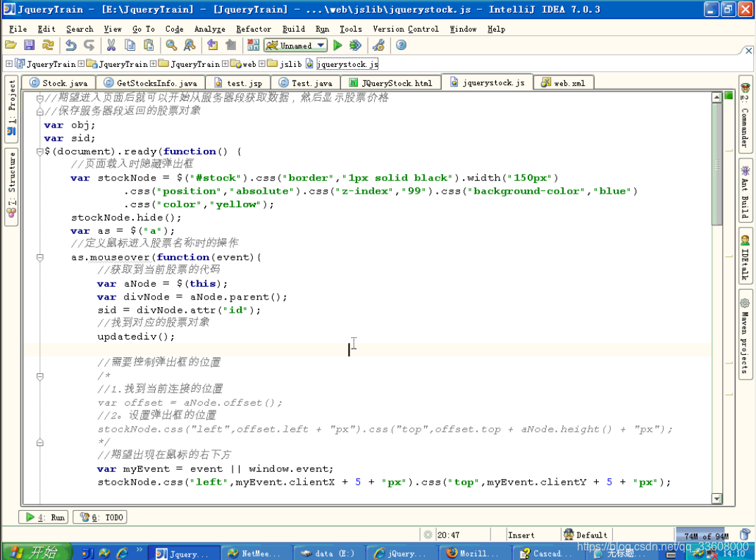Click the editor scrollbar down arrow
Image resolution: width=756 pixels, height=560 pixels.
pyautogui.click(x=717, y=498)
